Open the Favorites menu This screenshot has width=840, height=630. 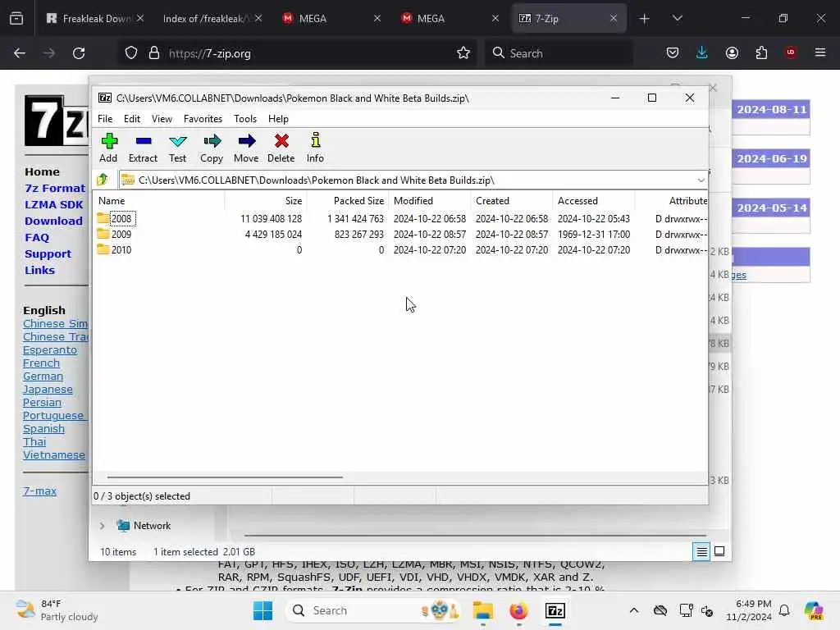tap(203, 119)
